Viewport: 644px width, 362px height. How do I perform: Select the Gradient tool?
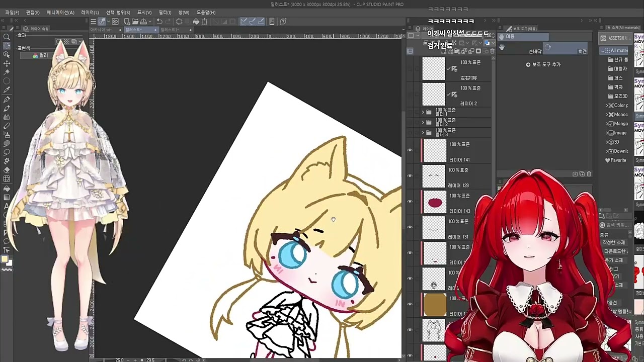click(x=7, y=197)
